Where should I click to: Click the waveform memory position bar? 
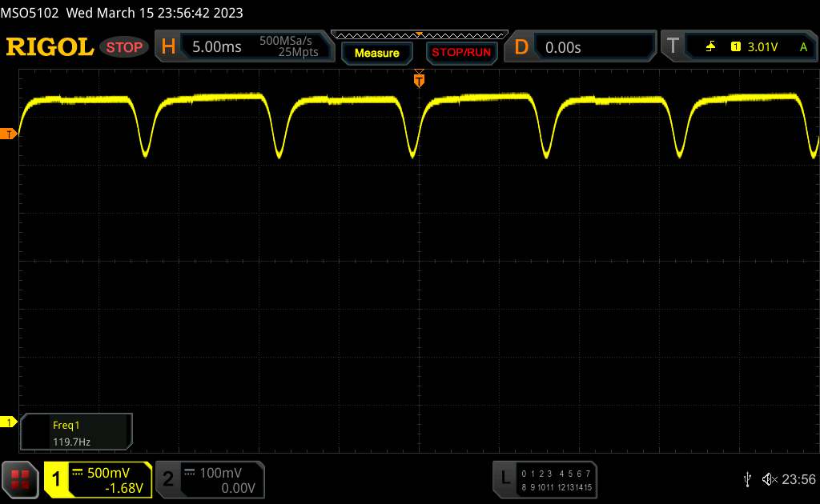click(420, 35)
